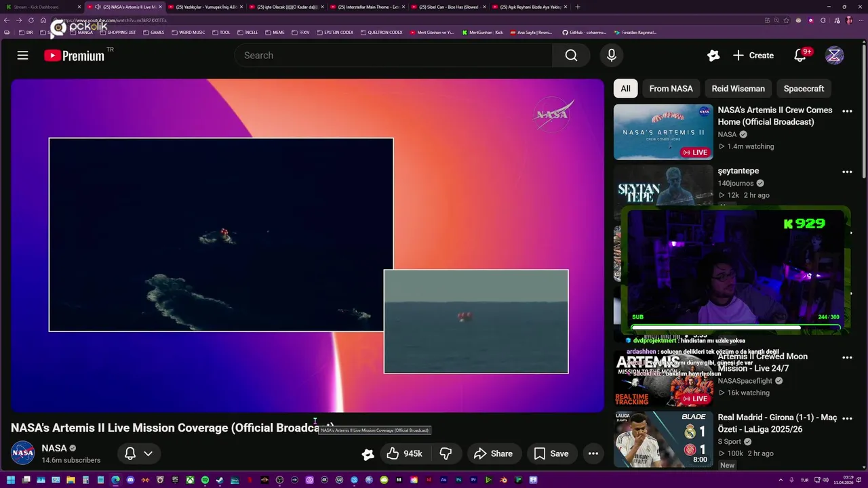Open the account avatar menu

tap(834, 56)
